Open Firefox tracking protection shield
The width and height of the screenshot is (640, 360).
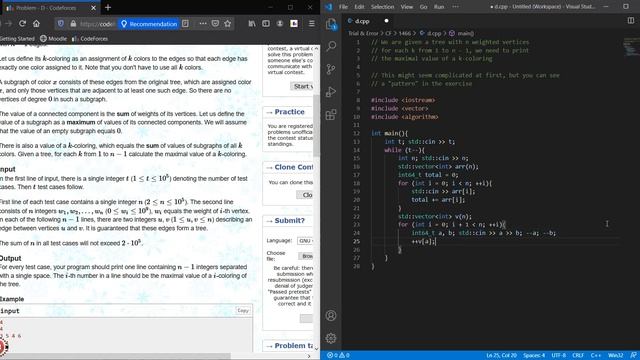point(60,24)
